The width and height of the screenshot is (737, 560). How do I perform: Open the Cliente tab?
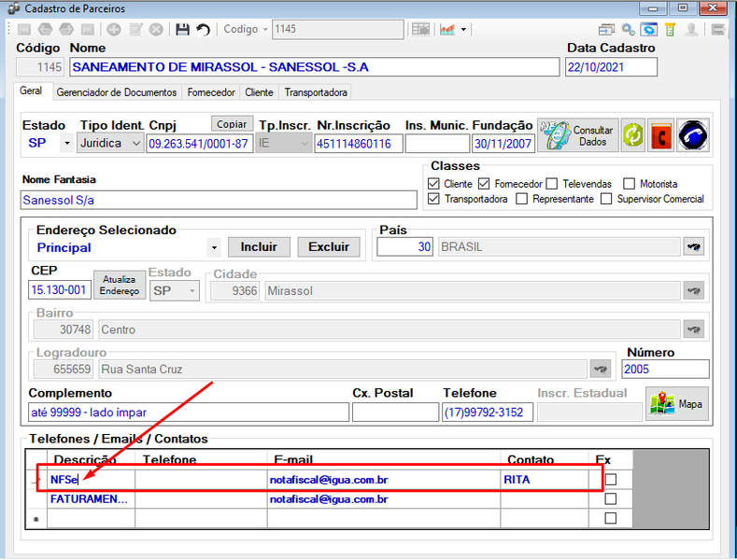(259, 92)
